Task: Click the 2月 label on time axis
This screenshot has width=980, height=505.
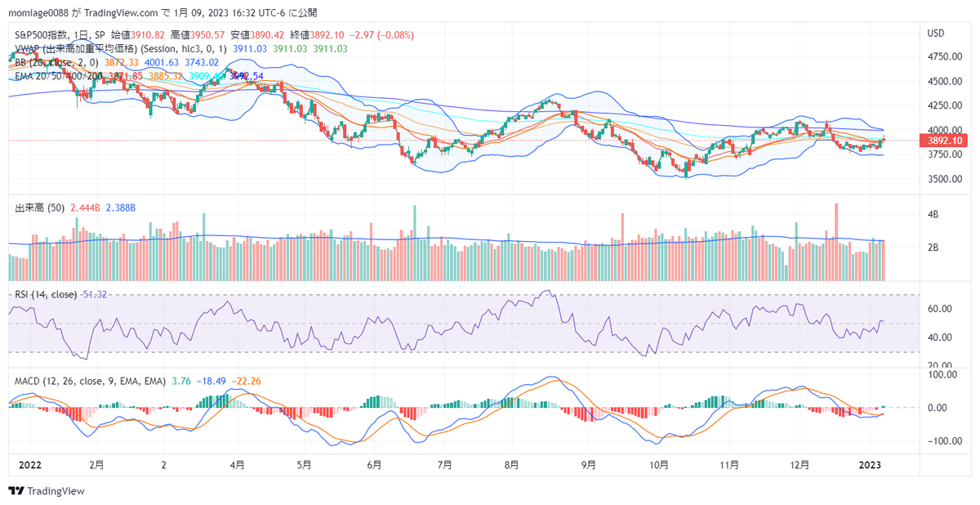Action: (x=96, y=464)
